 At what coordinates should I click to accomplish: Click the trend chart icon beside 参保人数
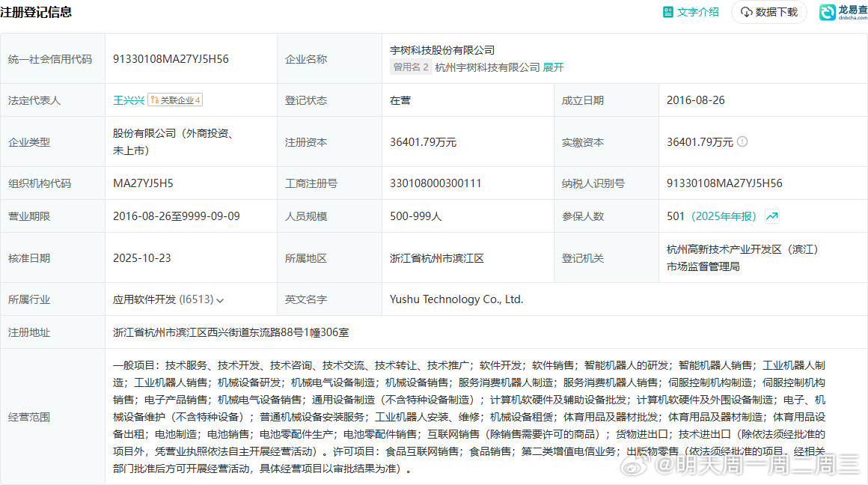(771, 216)
